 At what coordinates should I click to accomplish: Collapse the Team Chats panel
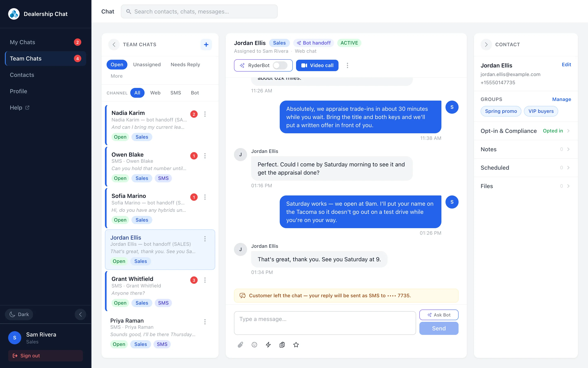[114, 45]
